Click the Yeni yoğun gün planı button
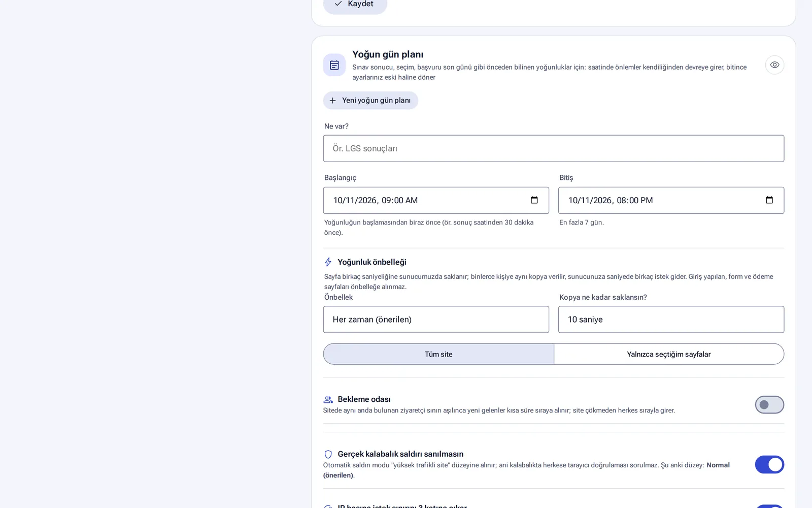The height and width of the screenshot is (508, 812). pos(370,101)
